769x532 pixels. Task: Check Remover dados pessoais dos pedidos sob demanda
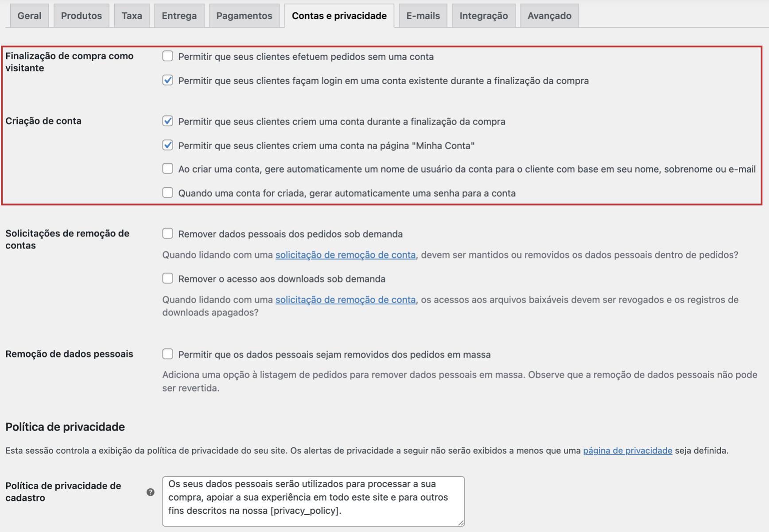pyautogui.click(x=167, y=233)
